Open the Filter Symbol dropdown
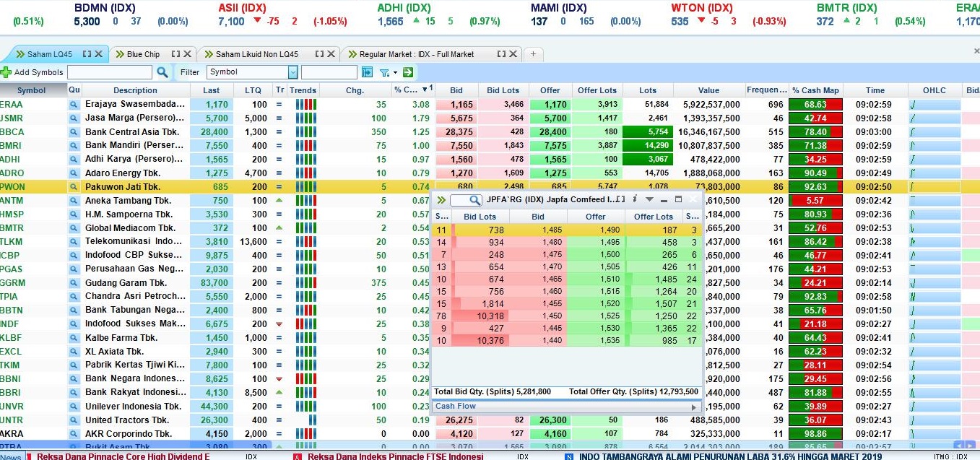Screen dimensions: 980x460 pos(292,72)
